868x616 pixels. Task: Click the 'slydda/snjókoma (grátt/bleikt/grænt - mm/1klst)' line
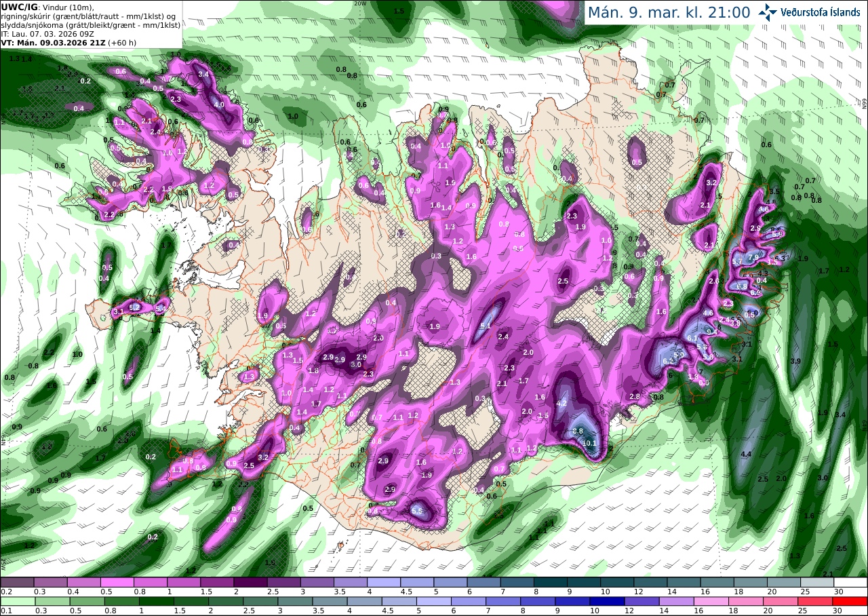pos(91,24)
